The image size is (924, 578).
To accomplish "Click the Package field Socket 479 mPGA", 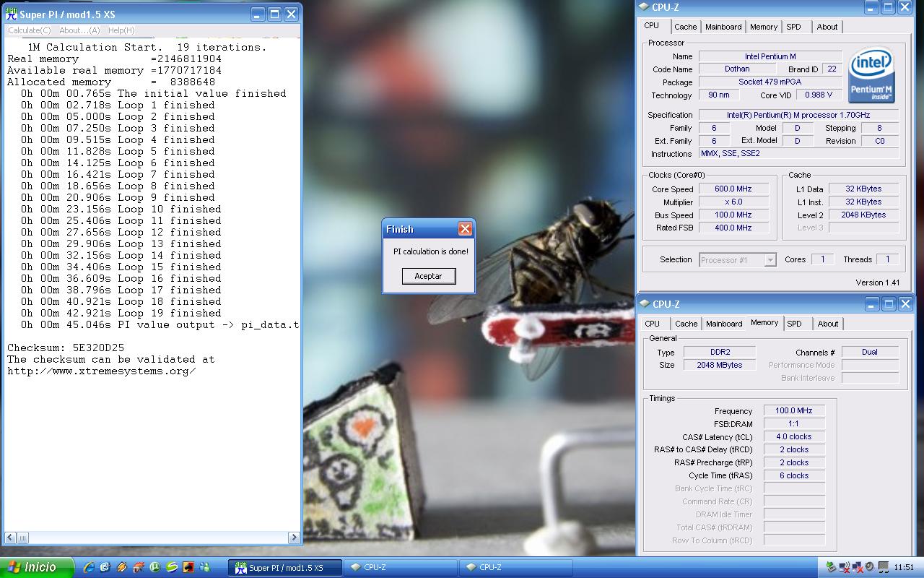I will click(x=770, y=82).
